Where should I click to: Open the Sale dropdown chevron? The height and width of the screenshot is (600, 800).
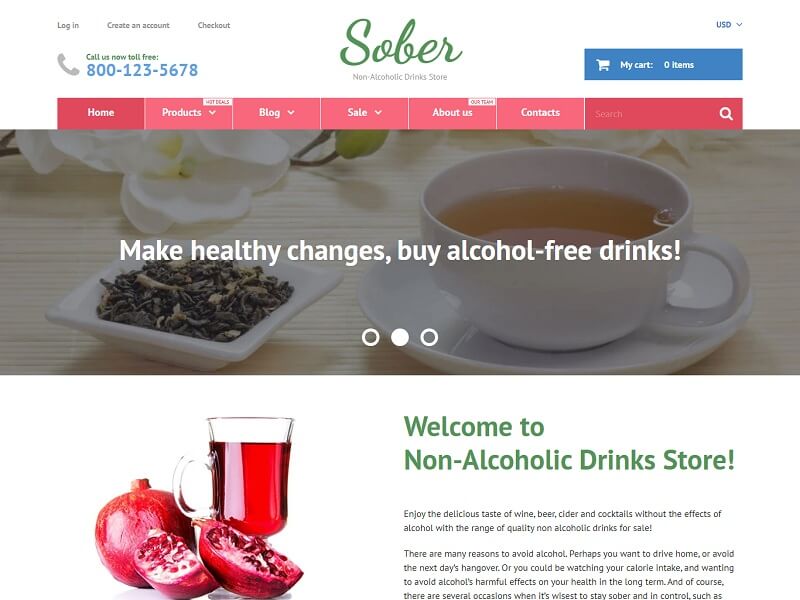[378, 113]
